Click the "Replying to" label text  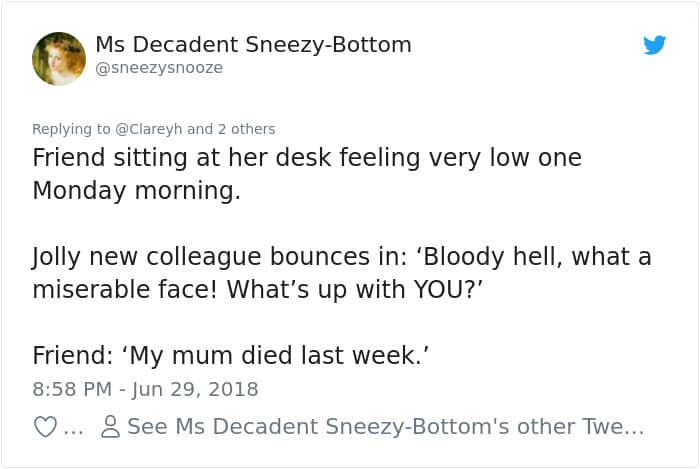coord(71,129)
